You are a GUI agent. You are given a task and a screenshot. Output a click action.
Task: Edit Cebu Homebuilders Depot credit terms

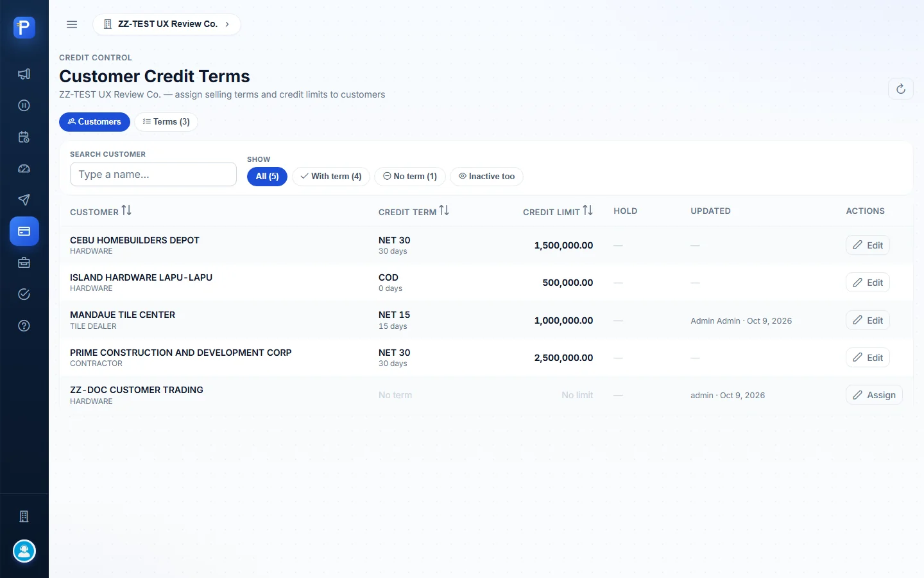point(868,245)
